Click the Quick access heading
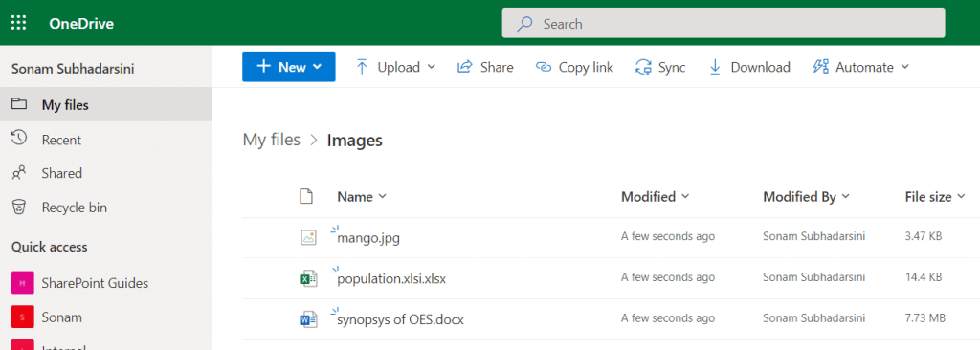 click(50, 247)
